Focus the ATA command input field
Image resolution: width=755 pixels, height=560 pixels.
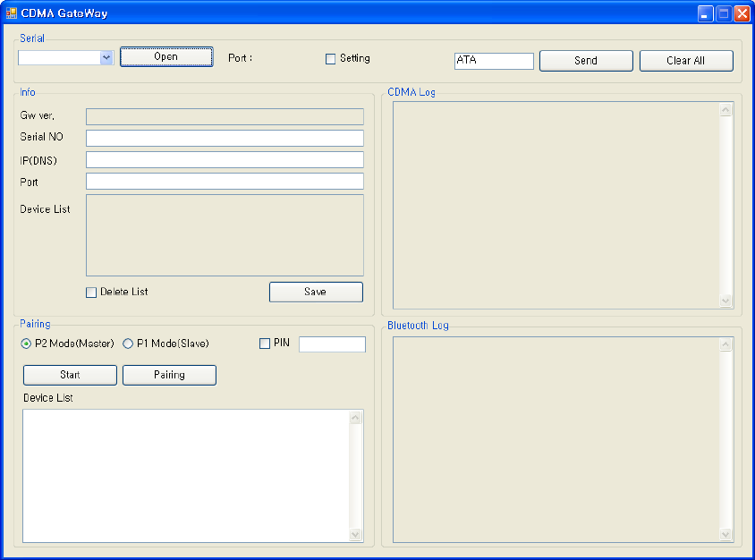coord(494,61)
